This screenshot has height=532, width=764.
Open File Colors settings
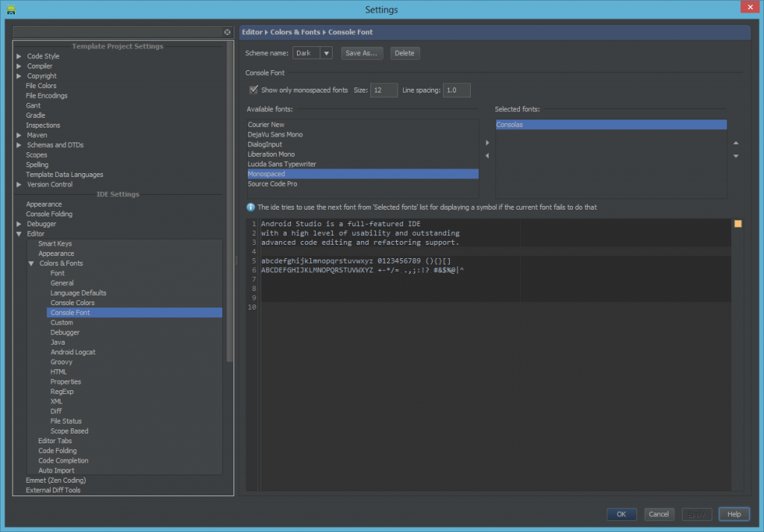[x=41, y=86]
